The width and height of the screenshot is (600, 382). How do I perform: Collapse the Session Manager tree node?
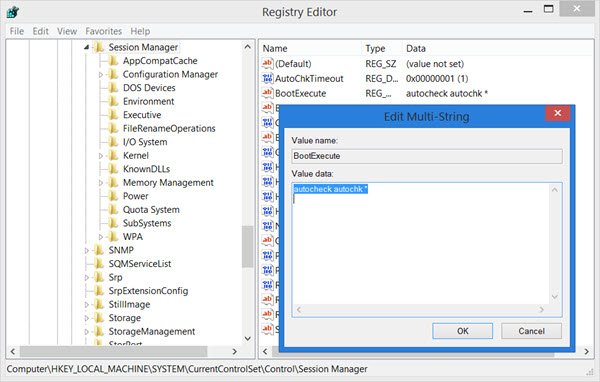86,47
